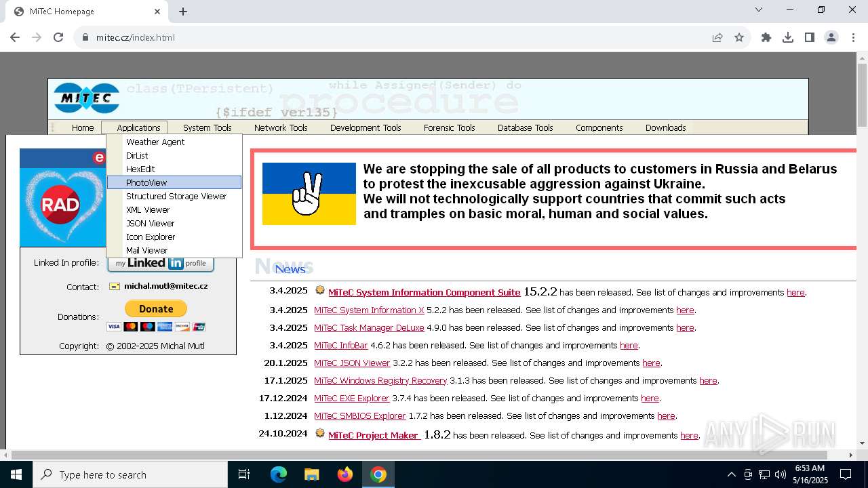Open the tab search dropdown chevron
Screen dimensions: 868x488
[759, 10]
